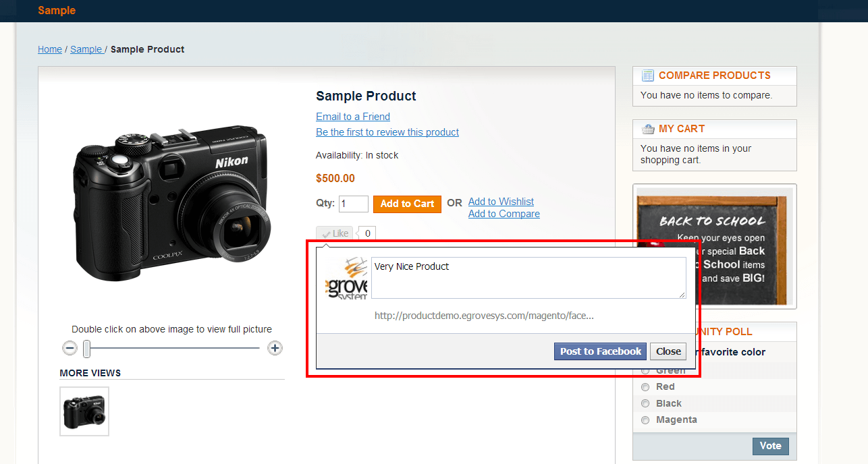This screenshot has width=868, height=464.
Task: Click Add to Wishlist link
Action: [501, 202]
